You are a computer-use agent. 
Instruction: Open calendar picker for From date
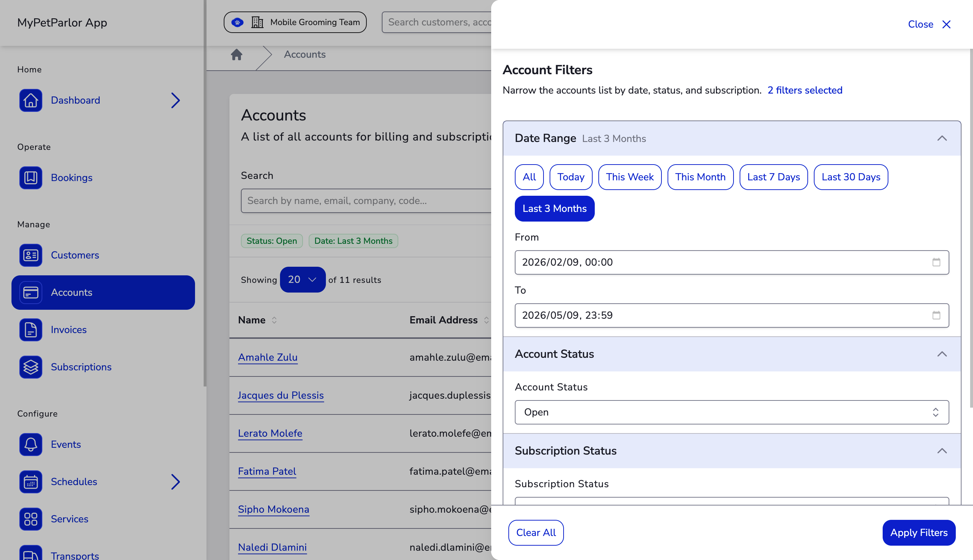[x=936, y=262]
